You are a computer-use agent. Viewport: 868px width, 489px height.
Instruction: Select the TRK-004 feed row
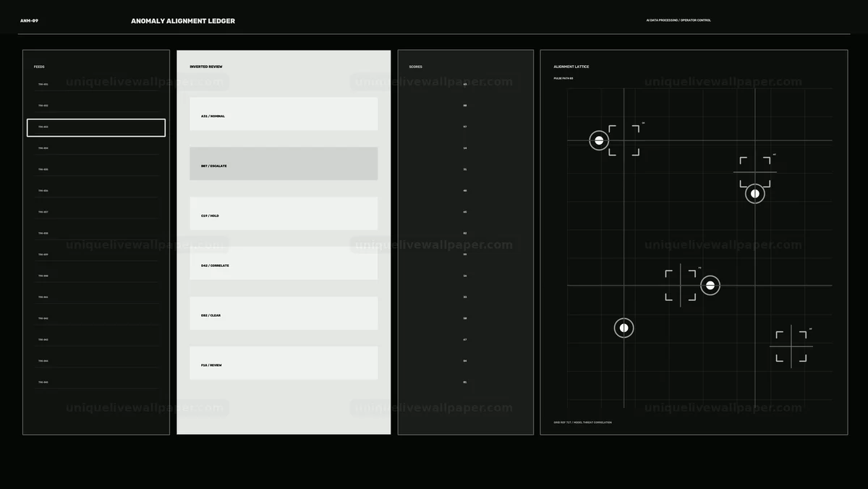(x=96, y=148)
